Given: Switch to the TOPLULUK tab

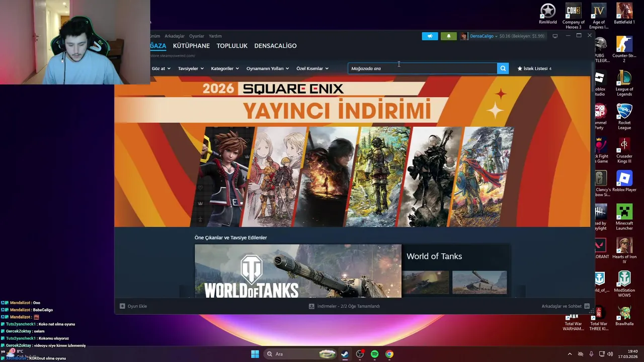Looking at the screenshot, I should click(232, 46).
